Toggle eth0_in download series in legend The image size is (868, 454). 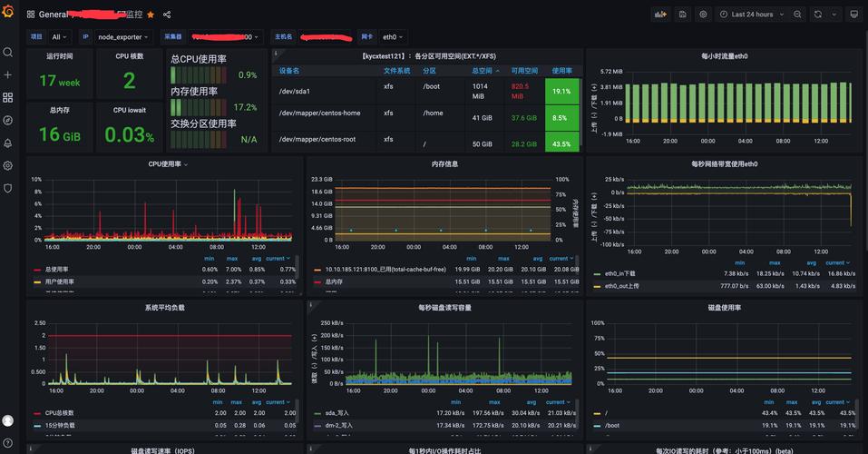click(x=619, y=273)
